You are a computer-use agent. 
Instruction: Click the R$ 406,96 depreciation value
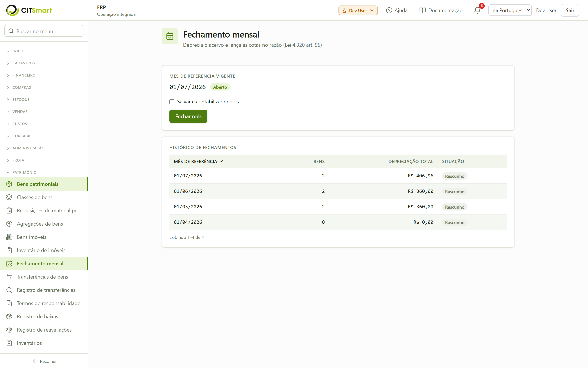pyautogui.click(x=421, y=176)
